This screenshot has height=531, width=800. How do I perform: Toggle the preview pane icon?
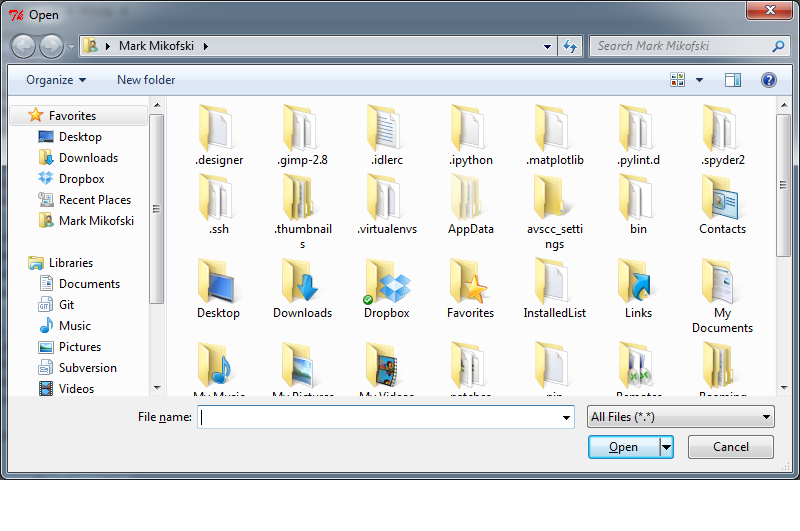point(733,80)
